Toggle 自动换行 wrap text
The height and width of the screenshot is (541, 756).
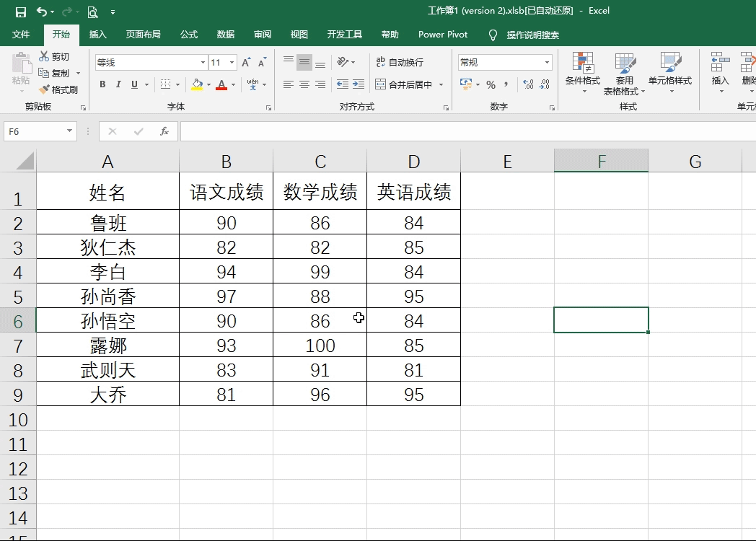tap(399, 62)
